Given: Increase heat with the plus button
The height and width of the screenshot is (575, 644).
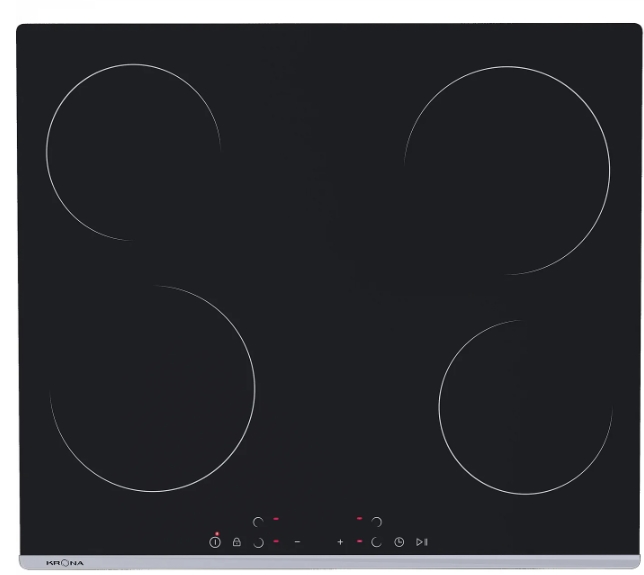Looking at the screenshot, I should (340, 542).
